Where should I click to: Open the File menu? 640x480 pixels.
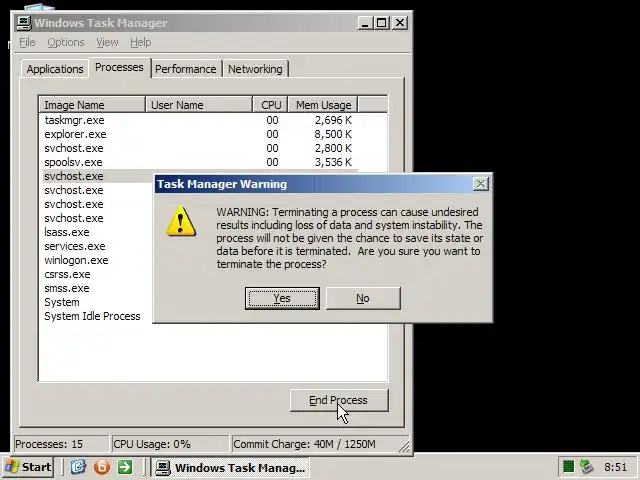point(27,42)
